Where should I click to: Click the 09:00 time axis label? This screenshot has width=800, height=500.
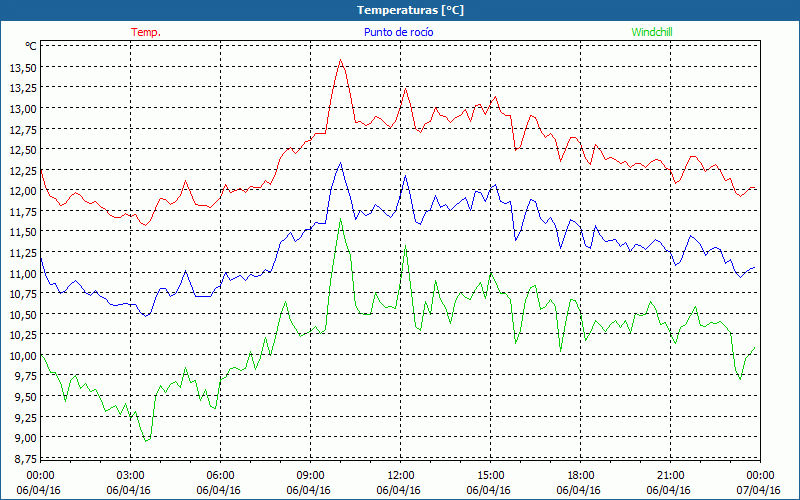tap(310, 475)
